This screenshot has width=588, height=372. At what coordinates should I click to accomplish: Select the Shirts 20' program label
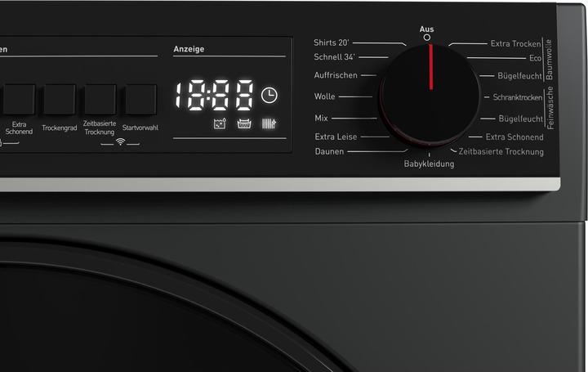click(x=332, y=43)
